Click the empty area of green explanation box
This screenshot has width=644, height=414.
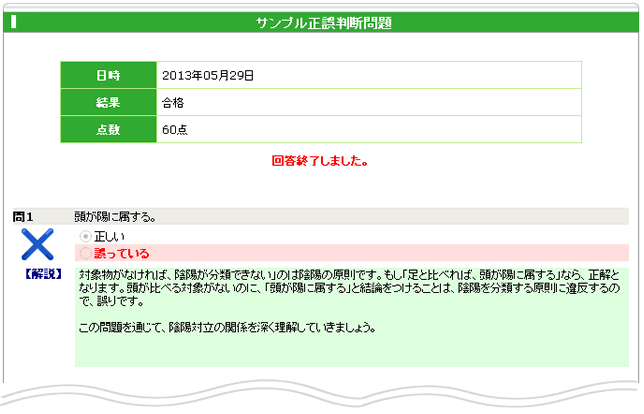(500, 350)
